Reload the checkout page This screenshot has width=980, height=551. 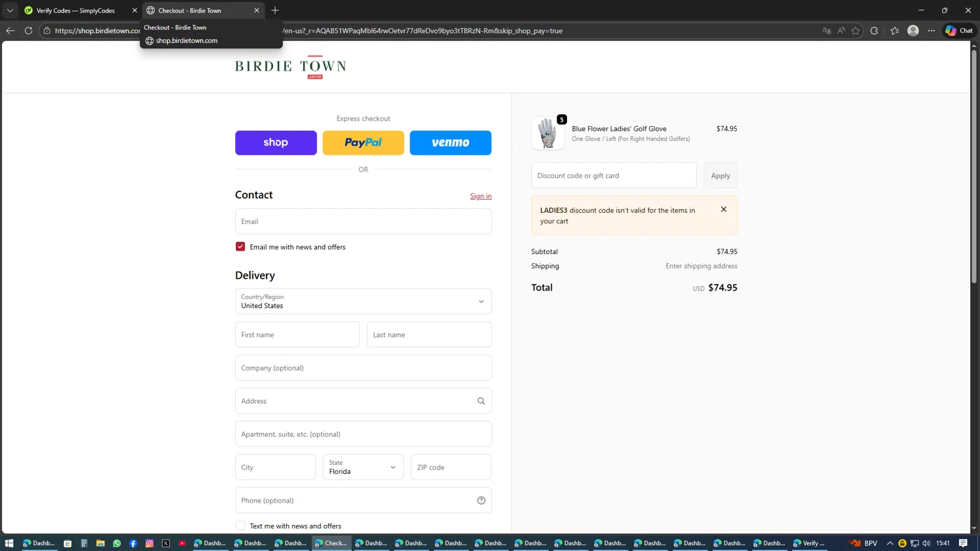(x=29, y=31)
